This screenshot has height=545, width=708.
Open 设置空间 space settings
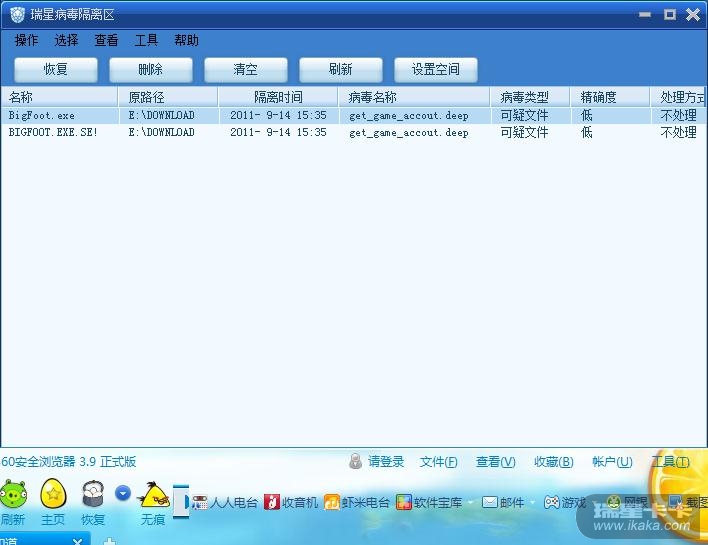(x=436, y=70)
